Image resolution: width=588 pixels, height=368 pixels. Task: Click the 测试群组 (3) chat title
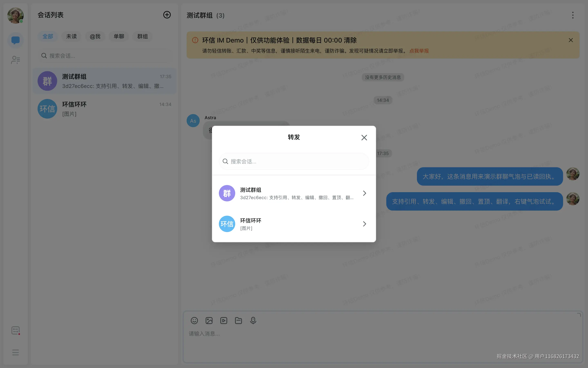tap(206, 15)
